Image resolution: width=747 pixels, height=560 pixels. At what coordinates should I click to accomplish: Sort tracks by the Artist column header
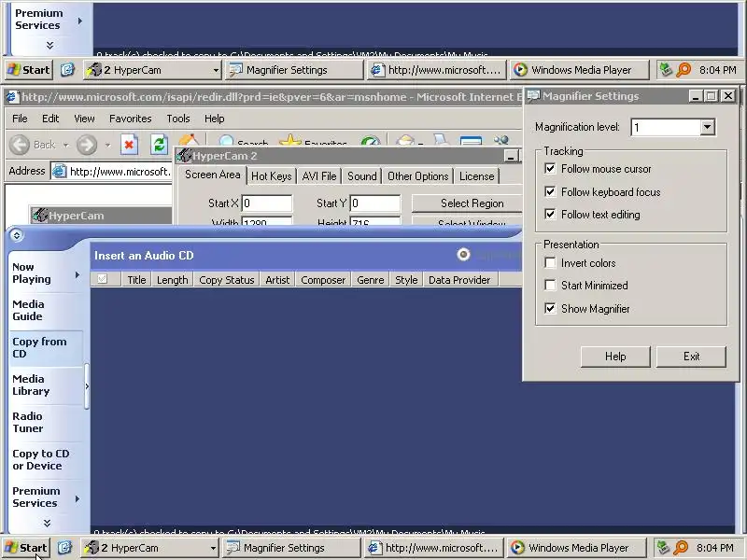[277, 279]
